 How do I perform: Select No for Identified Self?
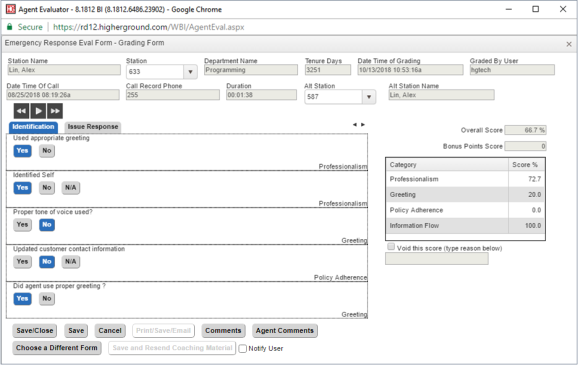click(47, 188)
